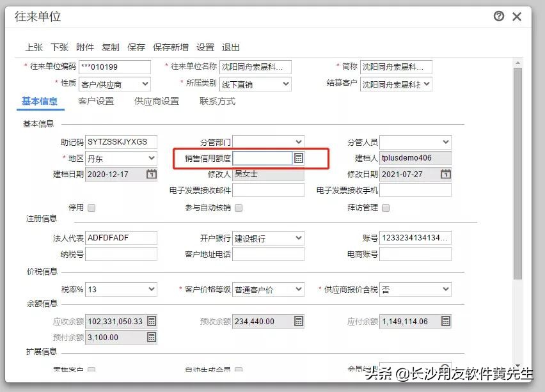Open calculator for 销售信用额度 field

pyautogui.click(x=299, y=158)
